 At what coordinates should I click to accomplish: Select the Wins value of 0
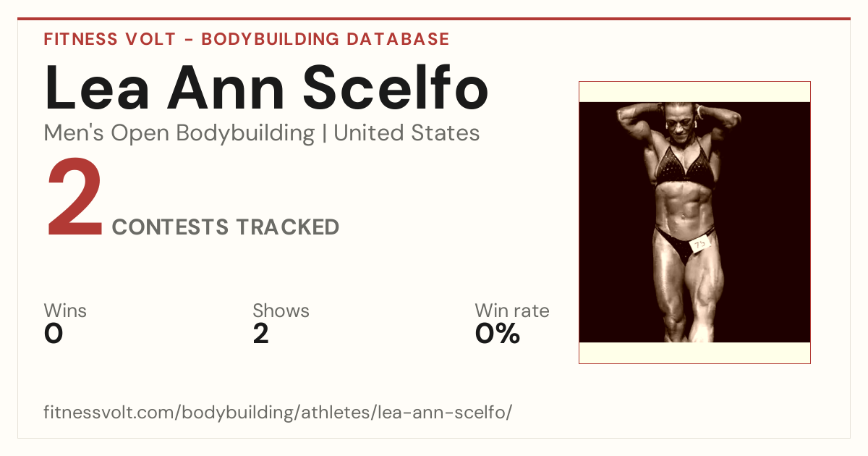pos(54,334)
